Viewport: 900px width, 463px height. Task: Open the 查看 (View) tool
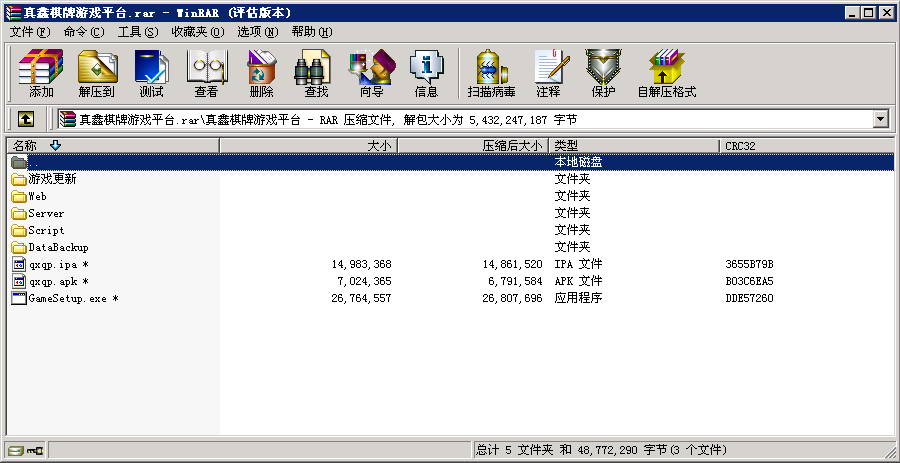(x=206, y=74)
